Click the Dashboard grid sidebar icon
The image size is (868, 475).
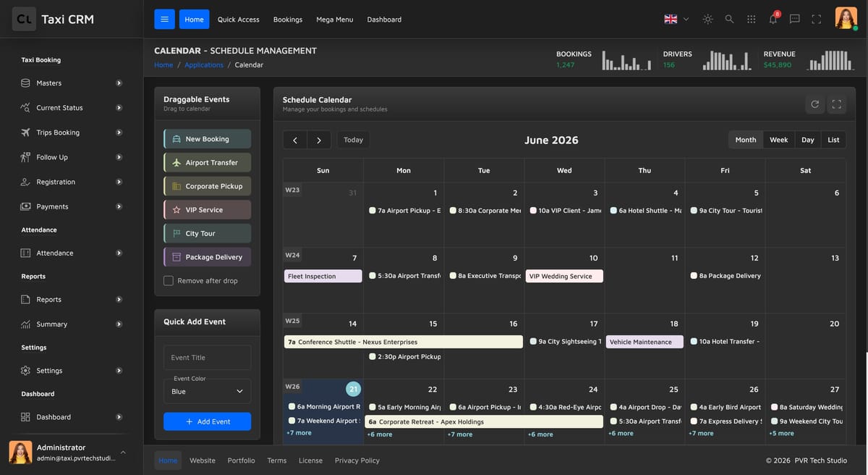point(25,417)
